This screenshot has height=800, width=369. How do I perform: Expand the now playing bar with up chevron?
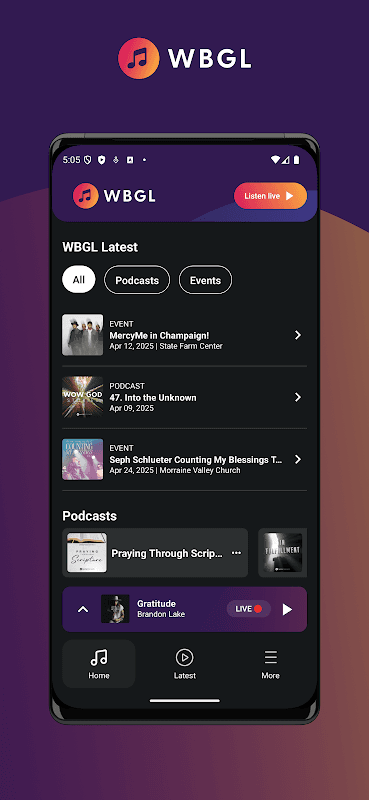click(x=83, y=609)
